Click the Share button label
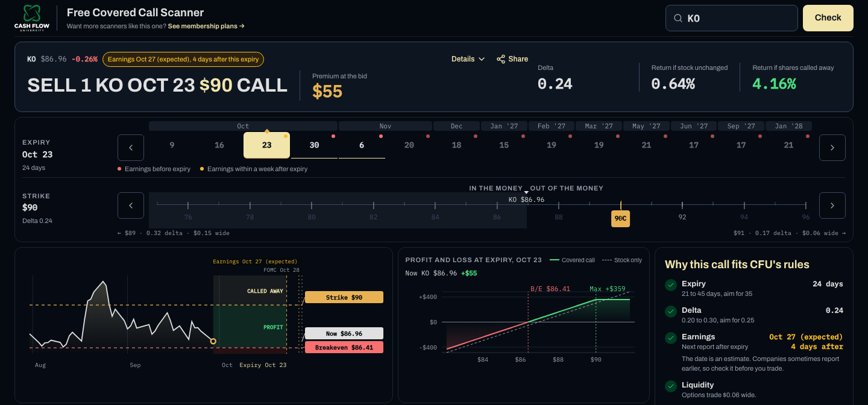The image size is (868, 405). (518, 59)
